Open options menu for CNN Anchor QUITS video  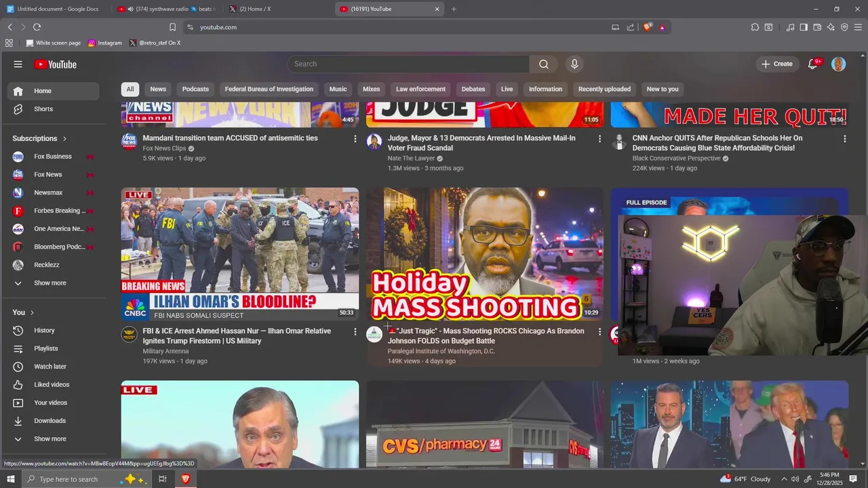pos(844,139)
